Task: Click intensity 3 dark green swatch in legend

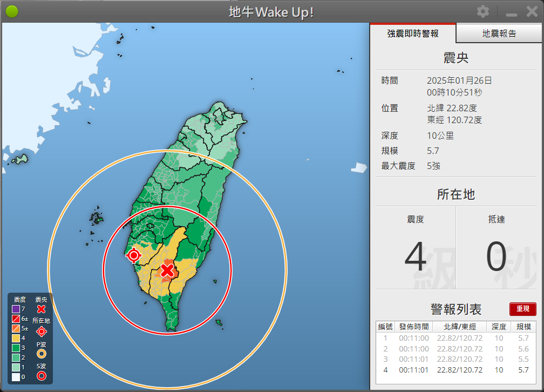Action: click(x=16, y=348)
